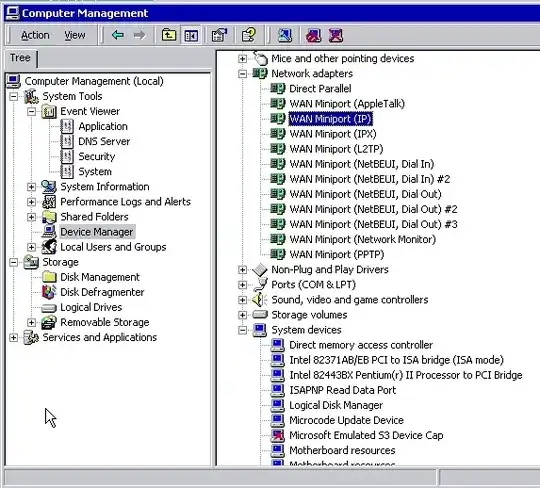Select WAN Miniport (IPX)
Image resolution: width=540 pixels, height=488 pixels.
pyautogui.click(x=333, y=134)
